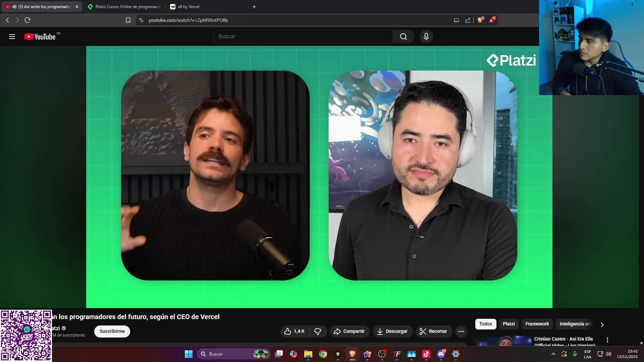Change the ESP LAA input language
644x362 pixels.
(x=588, y=354)
